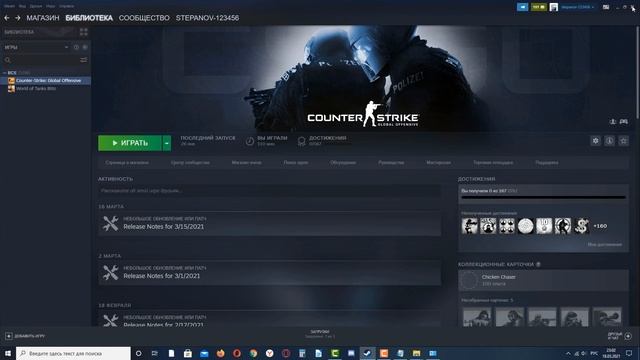Screen dimensions: 640x360
Task: Open Task View on the taskbar
Action: click(155, 353)
